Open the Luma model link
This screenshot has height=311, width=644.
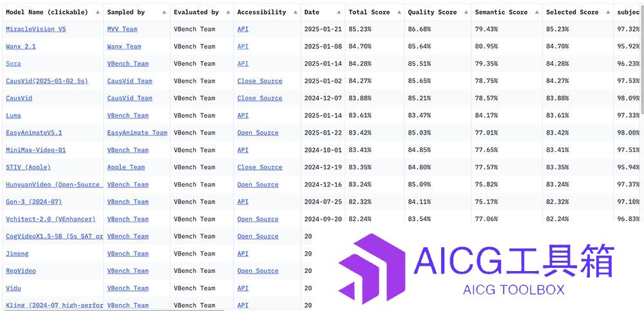coord(13,115)
